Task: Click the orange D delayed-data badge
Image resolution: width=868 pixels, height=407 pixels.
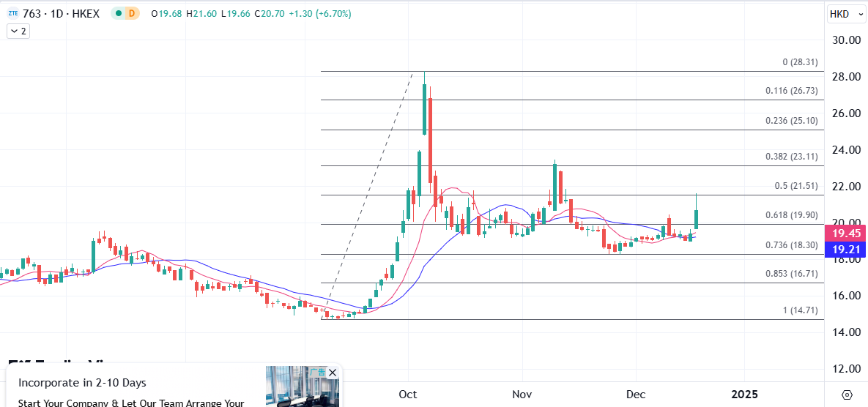Action: coord(131,13)
